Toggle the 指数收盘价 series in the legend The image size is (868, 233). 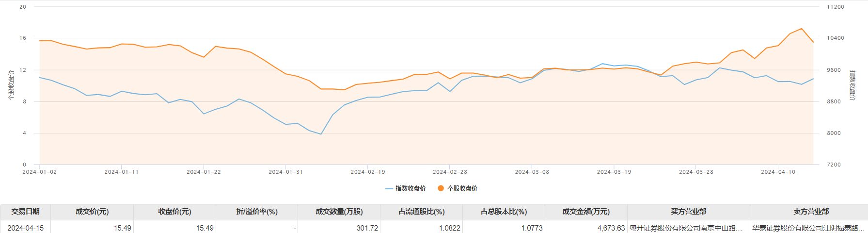coord(406,188)
